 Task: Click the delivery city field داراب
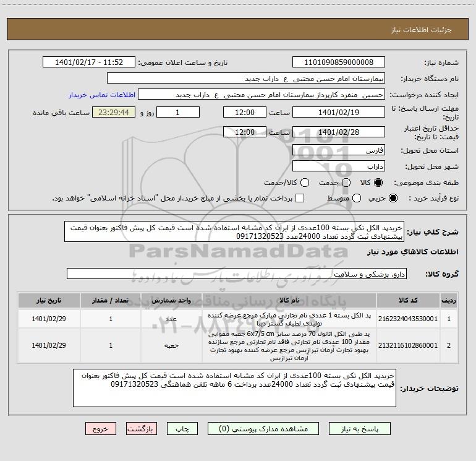coord(339,166)
